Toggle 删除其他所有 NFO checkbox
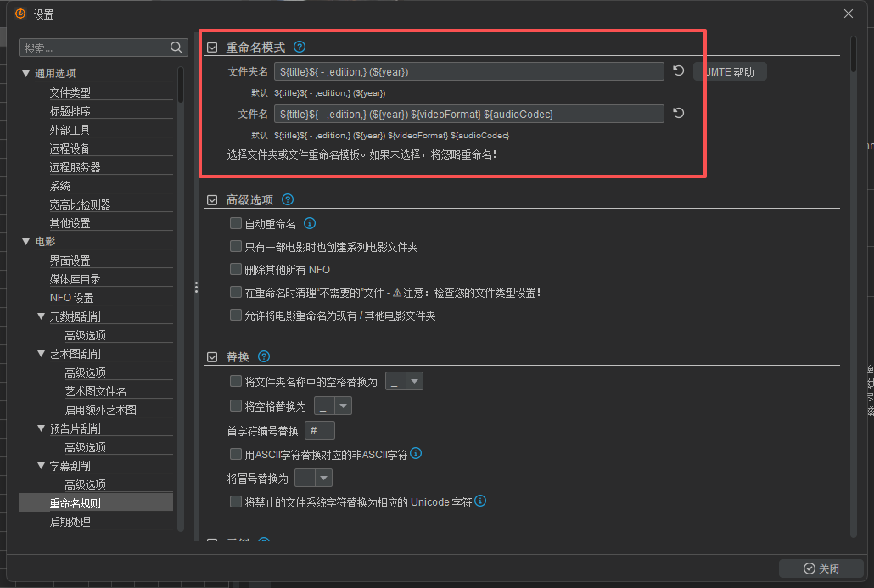Viewport: 874px width, 588px height. [236, 269]
